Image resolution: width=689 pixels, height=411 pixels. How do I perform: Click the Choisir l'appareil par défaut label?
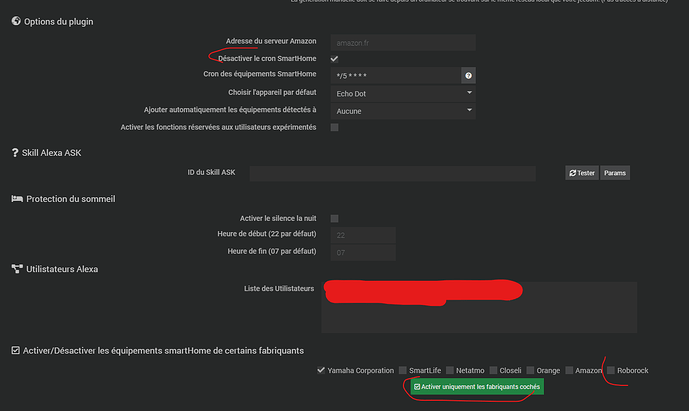(x=272, y=92)
